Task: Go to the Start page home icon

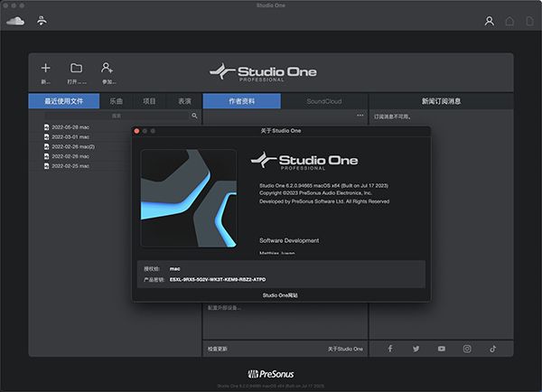Action: point(509,21)
